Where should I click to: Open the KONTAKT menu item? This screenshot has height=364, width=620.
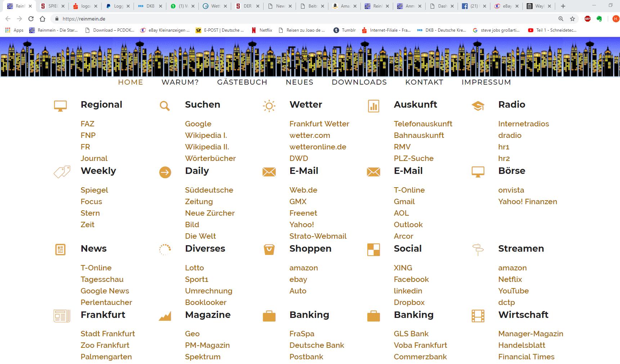coord(424,82)
